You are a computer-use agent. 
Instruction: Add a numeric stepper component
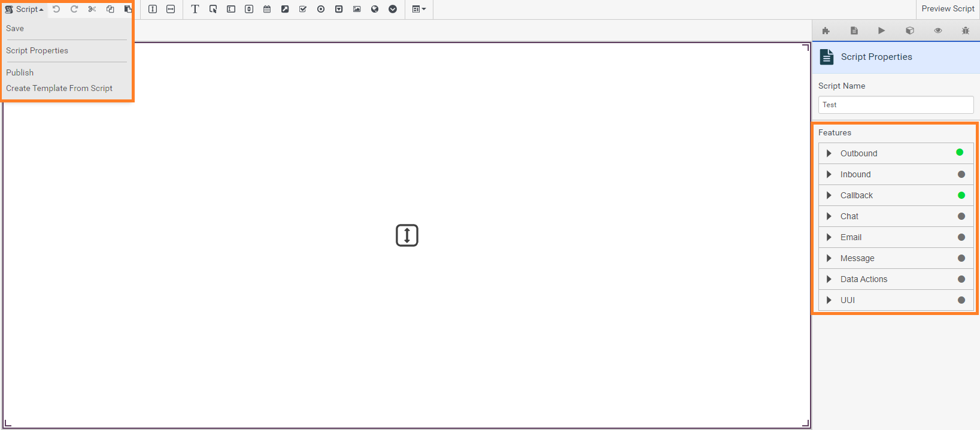click(249, 9)
